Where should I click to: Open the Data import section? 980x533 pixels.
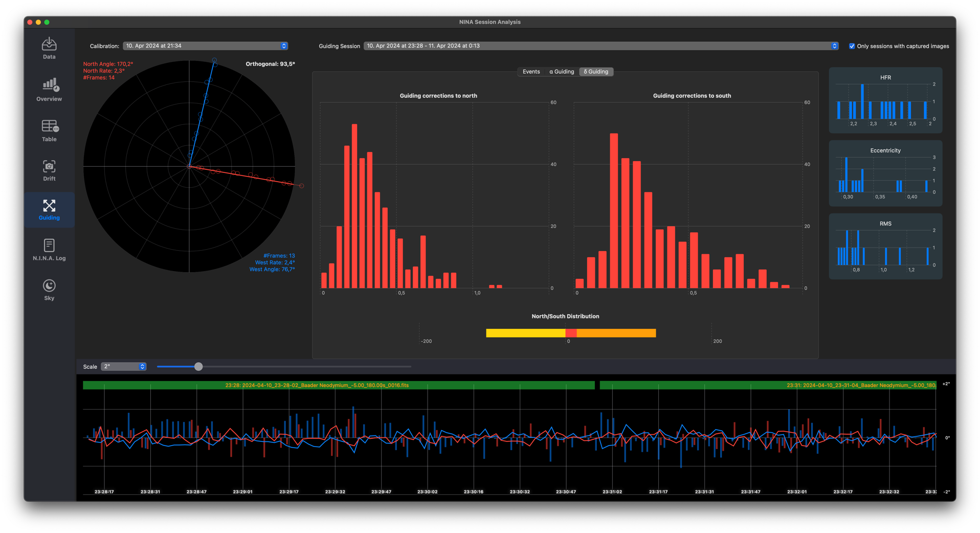point(49,48)
